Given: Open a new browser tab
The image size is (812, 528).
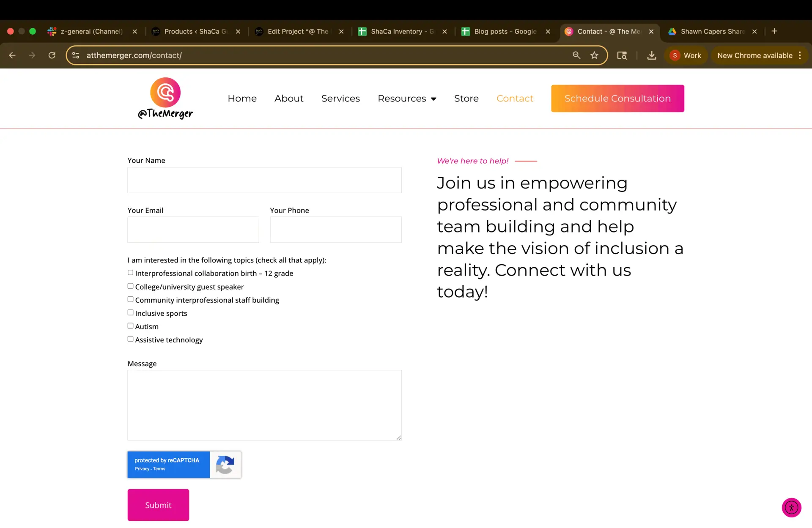Looking at the screenshot, I should point(774,31).
